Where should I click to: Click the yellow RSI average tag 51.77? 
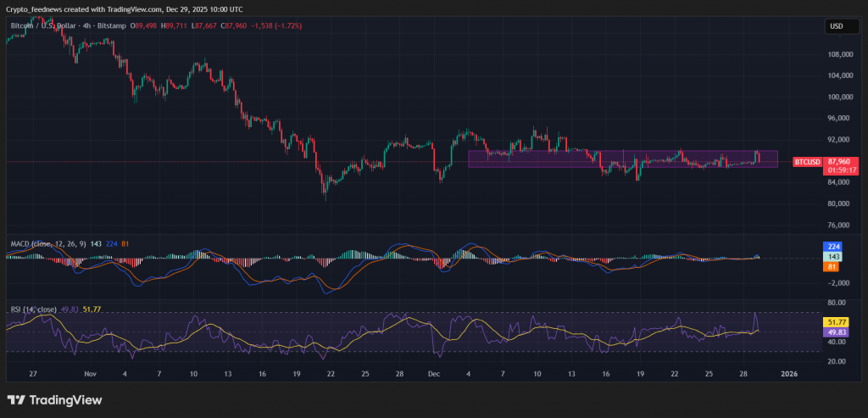coord(835,322)
